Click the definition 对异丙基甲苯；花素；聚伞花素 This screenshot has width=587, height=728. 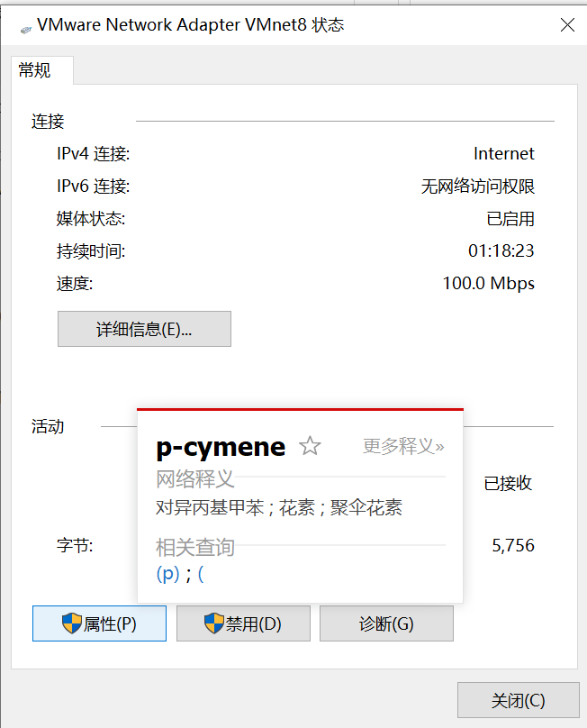click(x=279, y=507)
